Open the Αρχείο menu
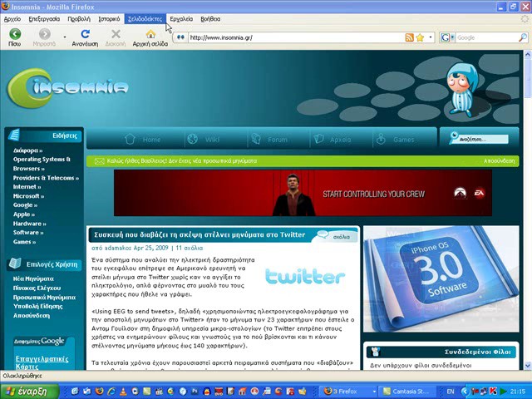The image size is (532, 399). pyautogui.click(x=12, y=19)
